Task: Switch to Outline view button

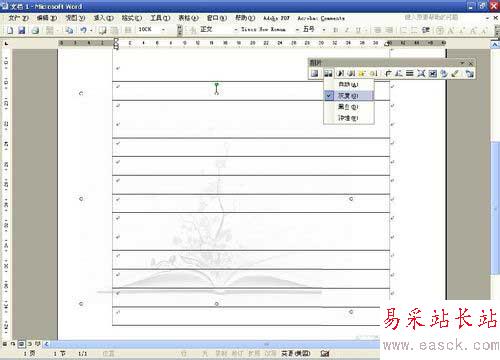Action: [x=30, y=344]
